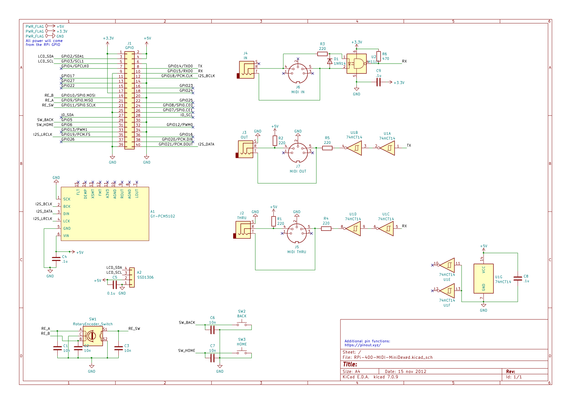Screen dimensions: 571x404
Task: Select capacitor C1 on the RE_A line
Action: pyautogui.click(x=57, y=348)
